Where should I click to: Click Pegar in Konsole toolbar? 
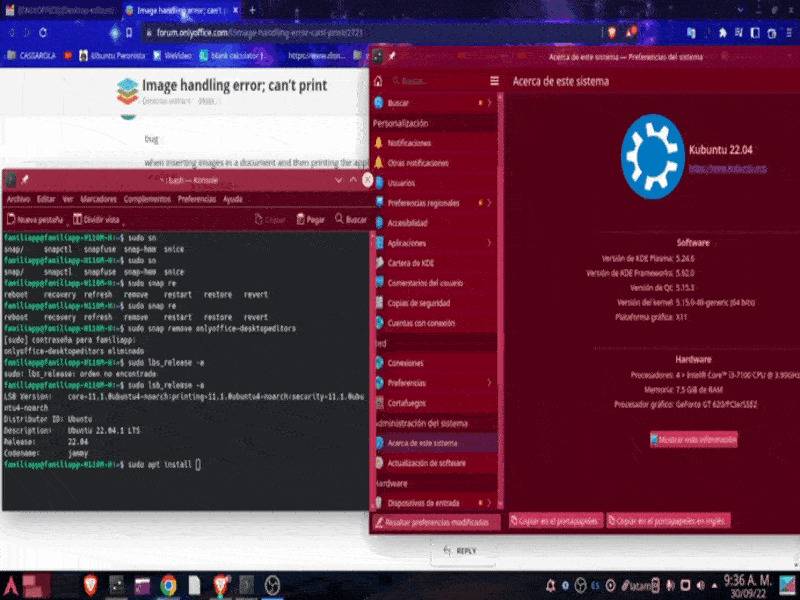click(x=310, y=219)
